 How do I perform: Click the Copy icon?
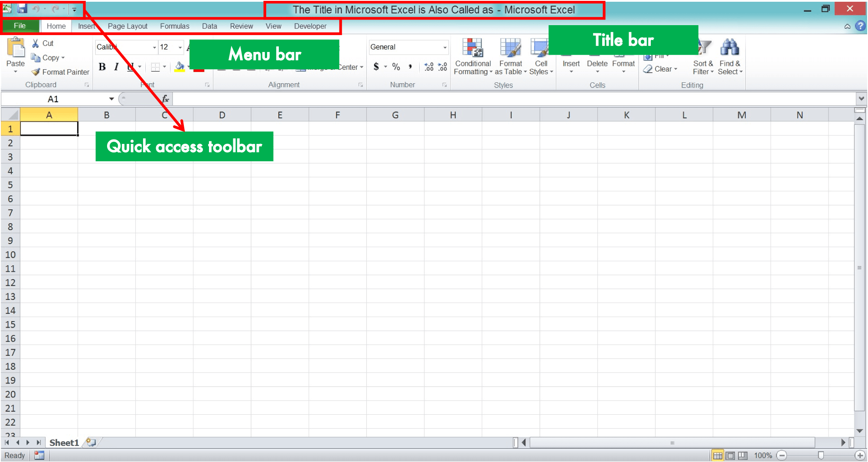(x=36, y=58)
